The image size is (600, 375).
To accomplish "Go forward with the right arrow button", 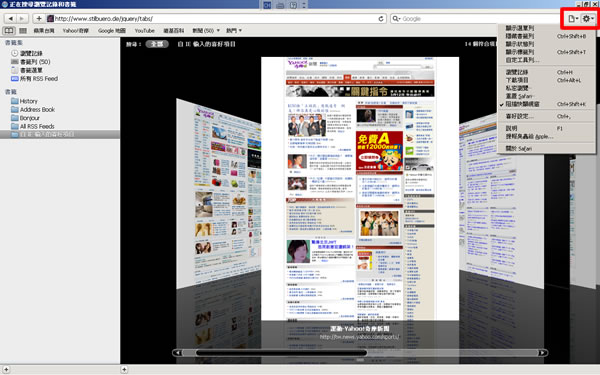I will 22,18.
